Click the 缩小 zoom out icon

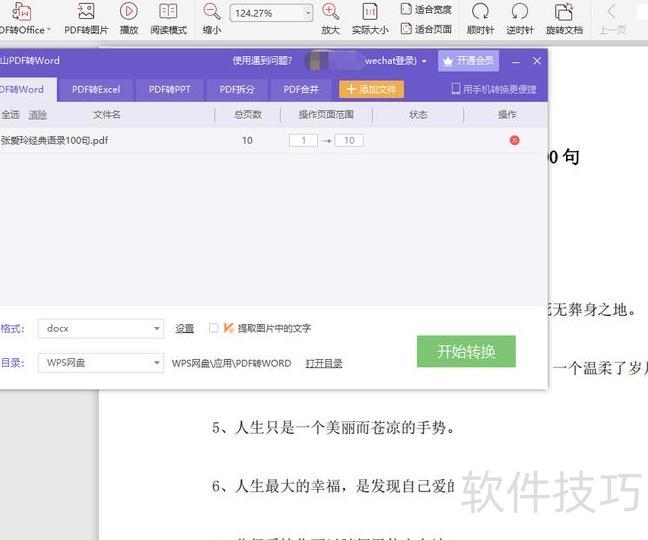point(212,13)
